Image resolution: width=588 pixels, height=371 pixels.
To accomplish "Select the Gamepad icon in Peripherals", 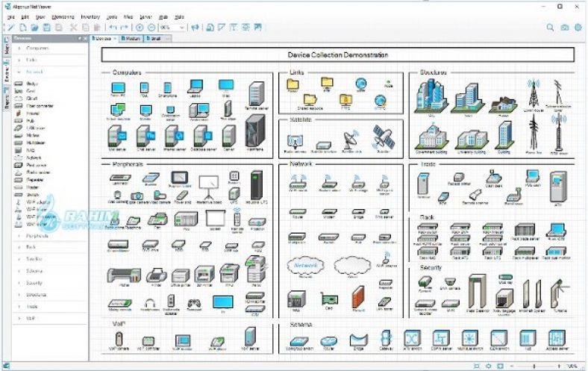I will click(194, 302).
